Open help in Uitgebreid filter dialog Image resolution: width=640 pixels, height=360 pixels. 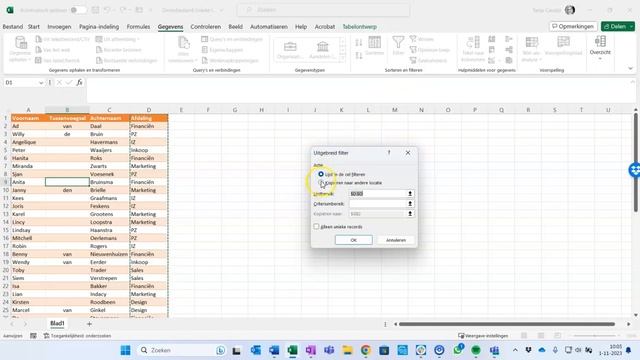click(389, 153)
